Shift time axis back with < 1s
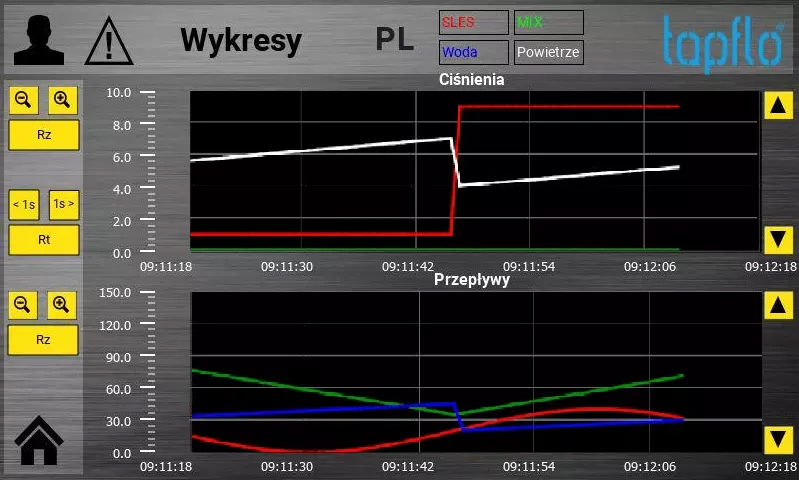799x480 pixels. point(24,205)
